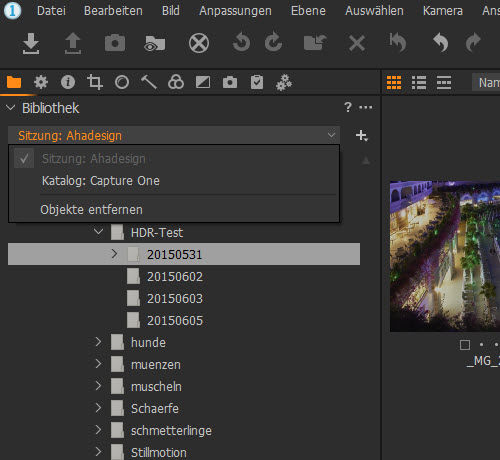Click the Batch gears tool tab icon
500x460 pixels.
point(284,82)
